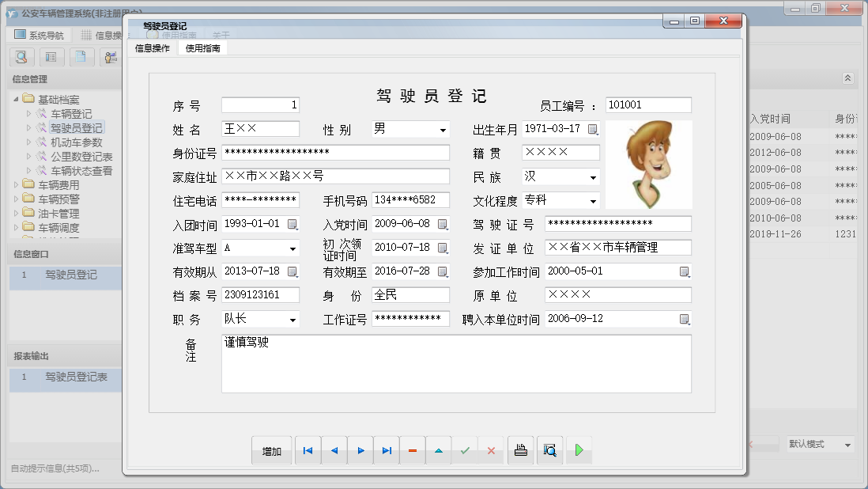Open the 出生年月 date picker
The image size is (868, 489).
[593, 129]
